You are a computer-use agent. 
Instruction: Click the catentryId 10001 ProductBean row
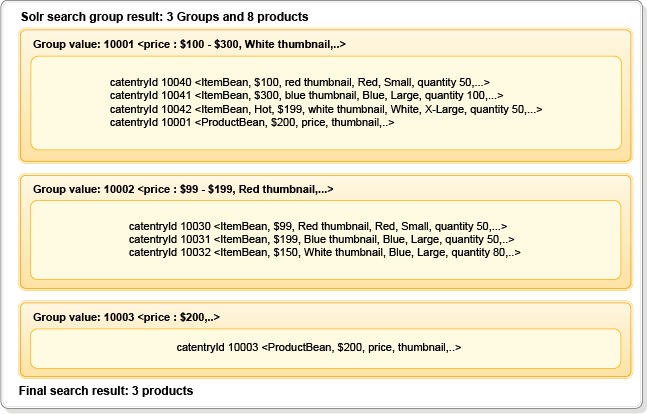(251, 122)
